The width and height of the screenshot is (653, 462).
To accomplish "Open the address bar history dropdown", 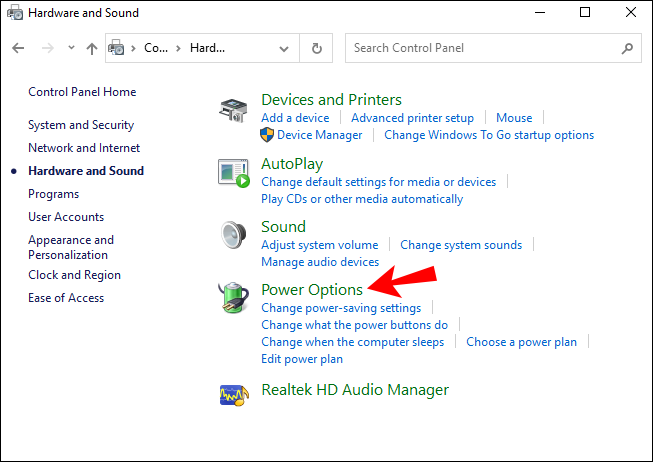I will click(286, 48).
